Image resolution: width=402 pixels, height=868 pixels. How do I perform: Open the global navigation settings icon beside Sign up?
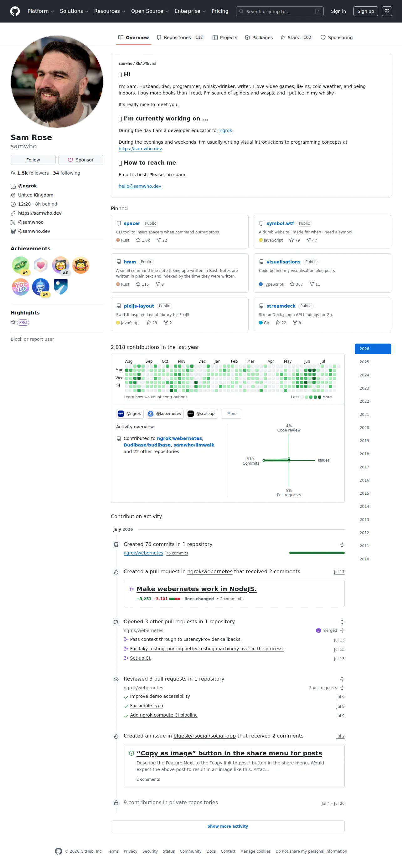tap(387, 11)
